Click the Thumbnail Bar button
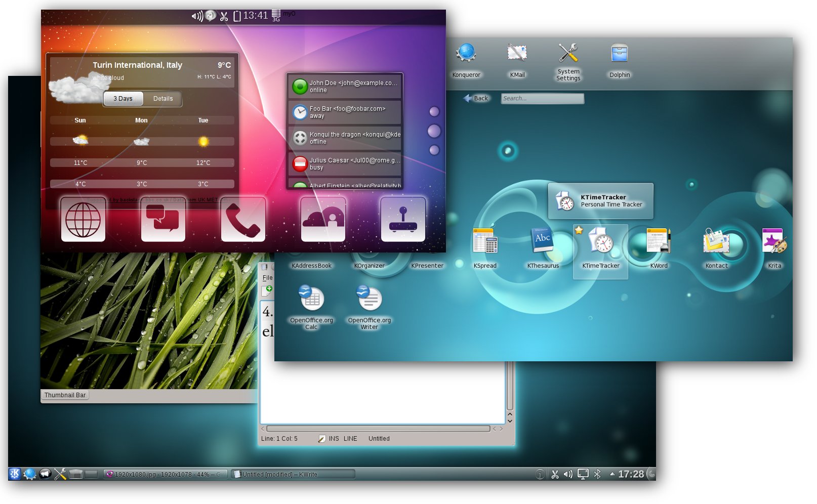This screenshot has height=504, width=817. 65,395
